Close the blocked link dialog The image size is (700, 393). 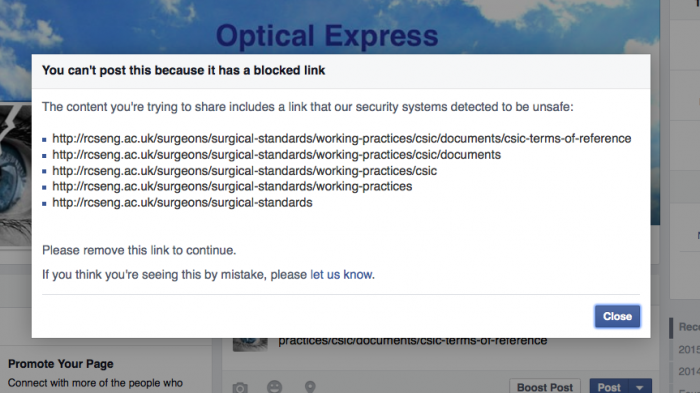tap(617, 316)
